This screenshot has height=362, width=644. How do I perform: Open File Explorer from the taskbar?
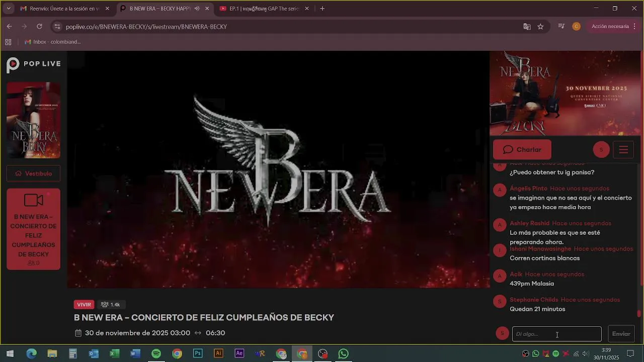(52, 353)
